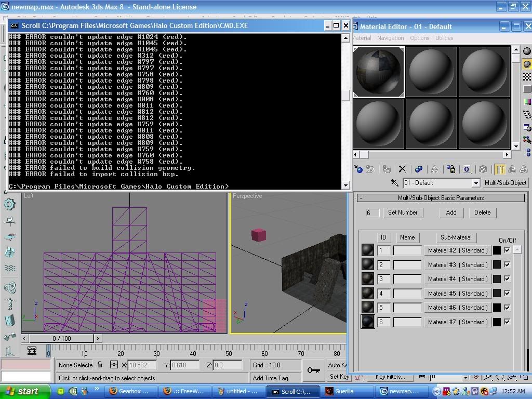Click the sample slots scroll-right arrow
The height and width of the screenshot is (399, 532).
[x=507, y=154]
